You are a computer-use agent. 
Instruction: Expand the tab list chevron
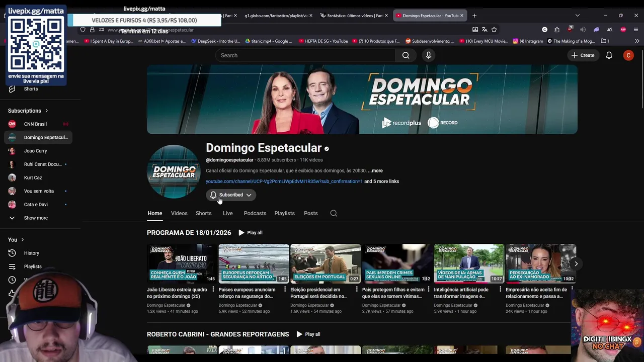tap(577, 16)
